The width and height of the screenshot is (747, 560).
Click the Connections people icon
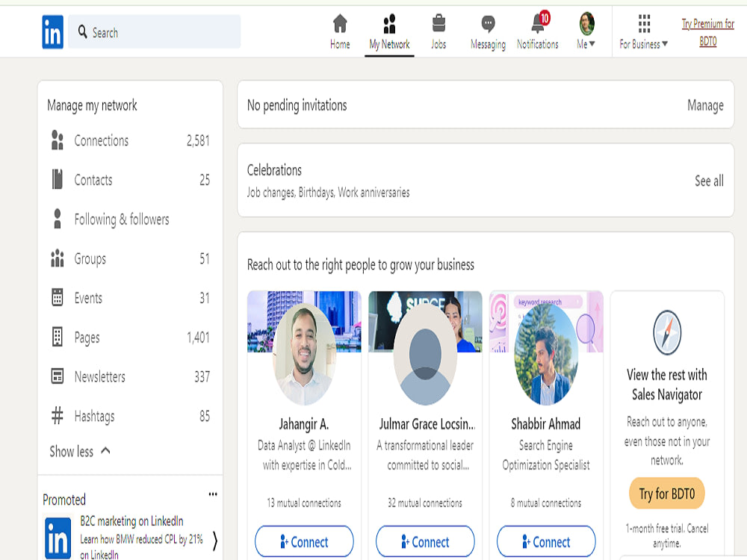(x=58, y=140)
